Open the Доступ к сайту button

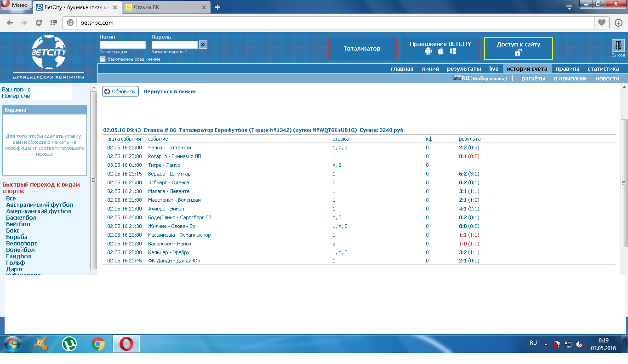point(519,48)
